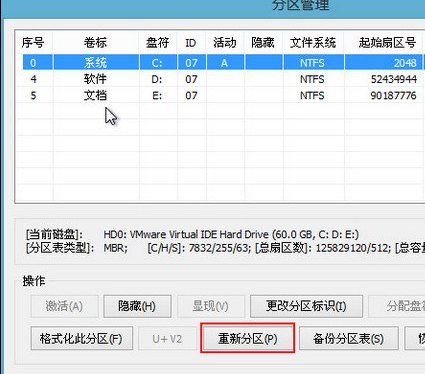The height and width of the screenshot is (374, 425).
Task: Click the [当前磁盘] label
Action: click(55, 234)
